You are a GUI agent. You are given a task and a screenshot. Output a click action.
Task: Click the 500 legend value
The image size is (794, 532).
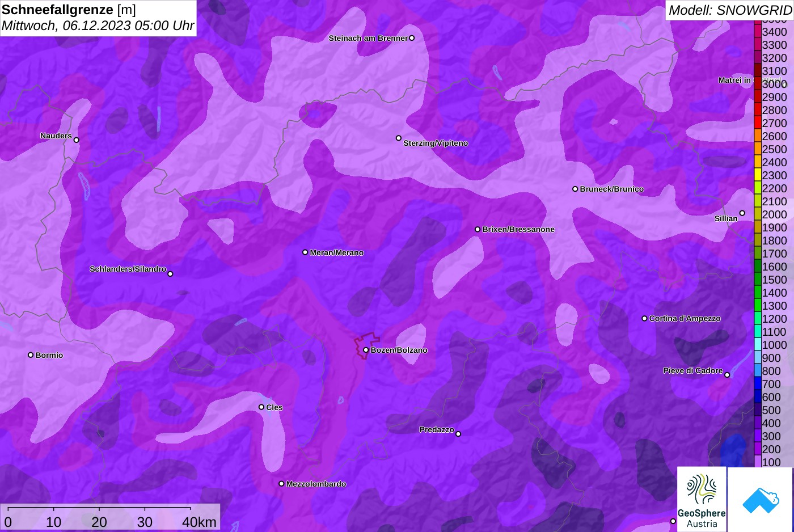(771, 410)
